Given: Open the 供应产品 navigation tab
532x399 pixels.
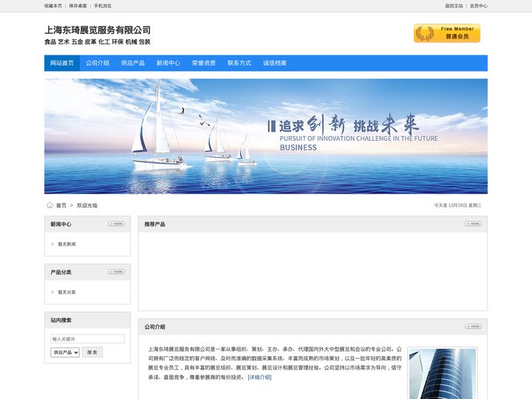Looking at the screenshot, I should [x=133, y=63].
